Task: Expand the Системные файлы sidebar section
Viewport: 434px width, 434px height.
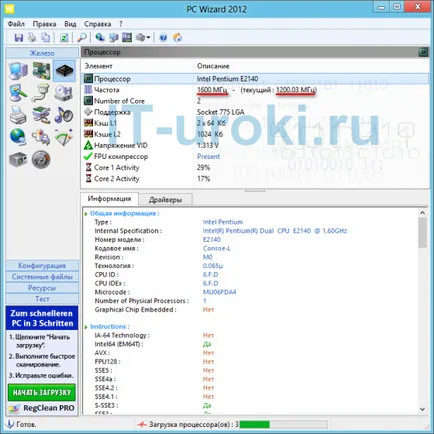Action: pos(42,277)
